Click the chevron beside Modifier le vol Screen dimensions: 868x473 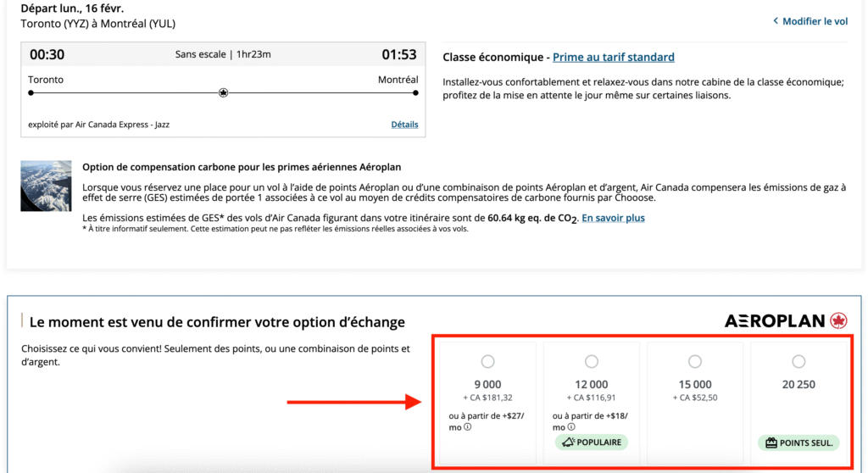pyautogui.click(x=775, y=21)
